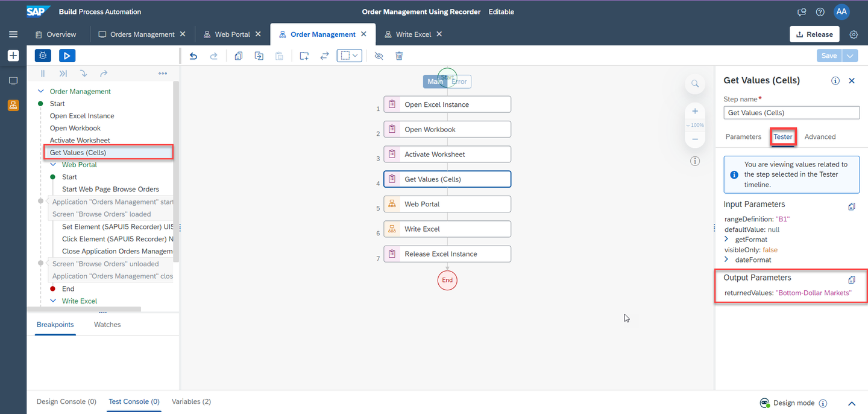The image size is (868, 414).
Task: Select the orange automation icon in sidebar
Action: coord(13,105)
